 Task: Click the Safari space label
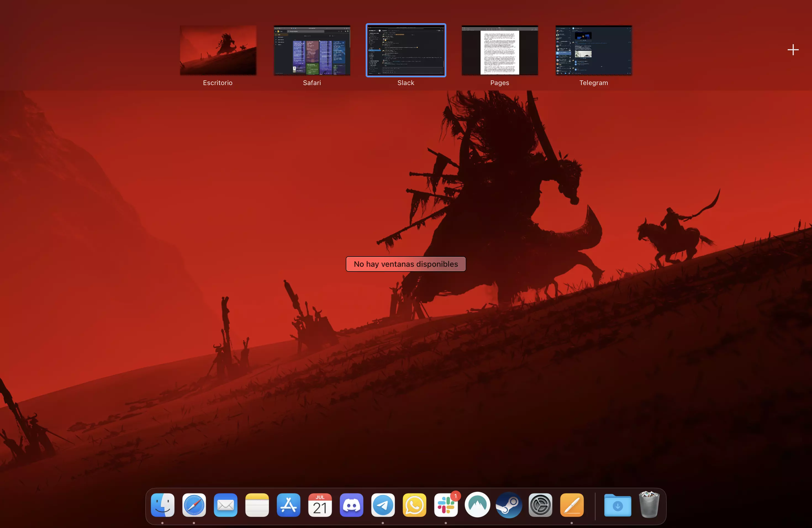312,83
